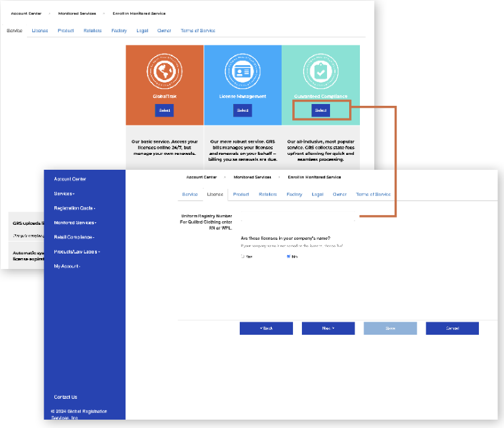504x428 pixels.
Task: Open the Products/Law Labels sidebar dropdown
Action: click(77, 252)
